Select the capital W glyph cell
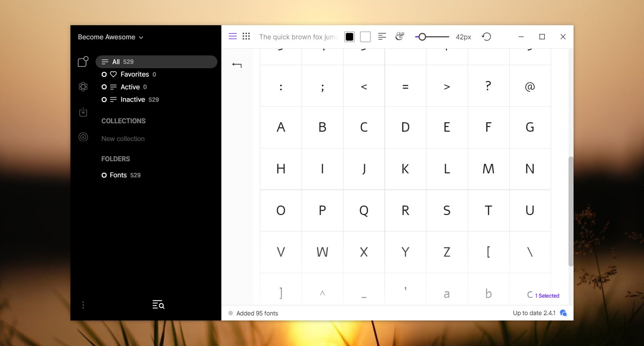 [x=322, y=252]
